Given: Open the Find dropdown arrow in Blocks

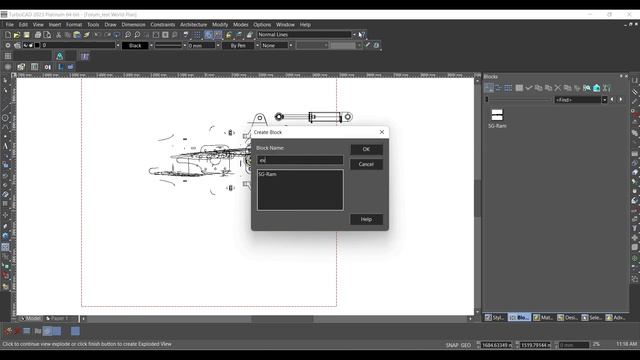Looking at the screenshot, I should tap(604, 100).
